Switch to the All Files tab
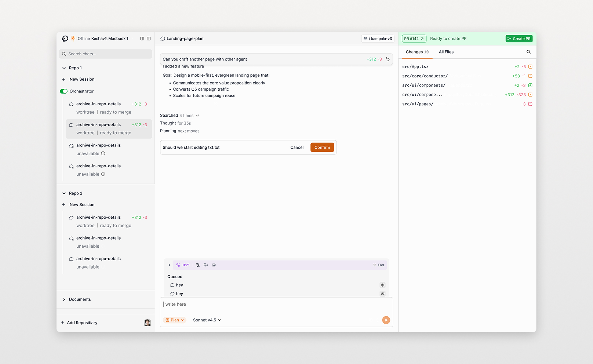The height and width of the screenshot is (364, 593). [446, 52]
